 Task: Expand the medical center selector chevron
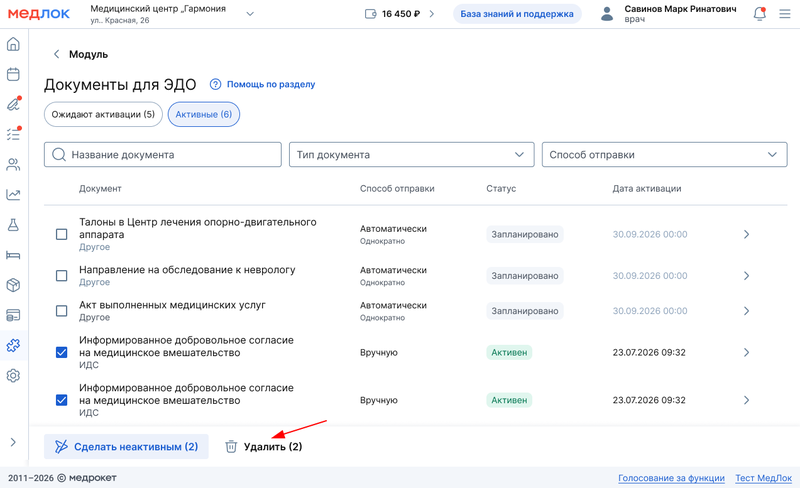(250, 14)
